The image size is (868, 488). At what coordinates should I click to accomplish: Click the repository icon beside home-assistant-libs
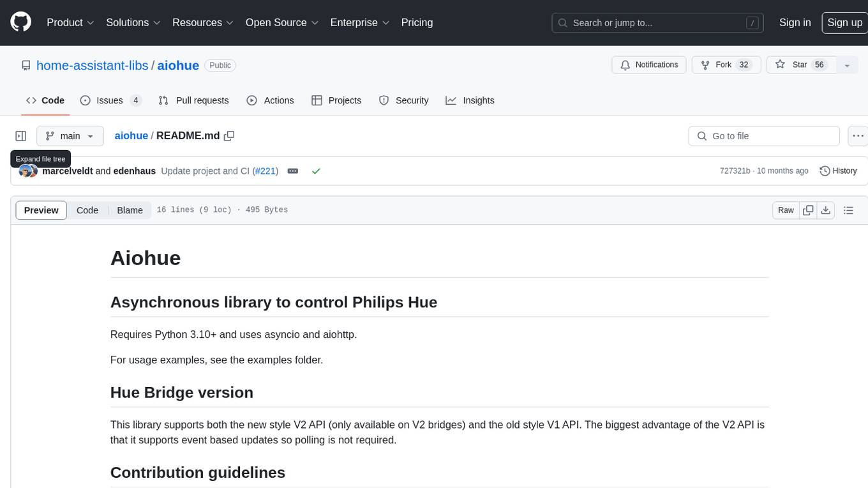coord(26,66)
